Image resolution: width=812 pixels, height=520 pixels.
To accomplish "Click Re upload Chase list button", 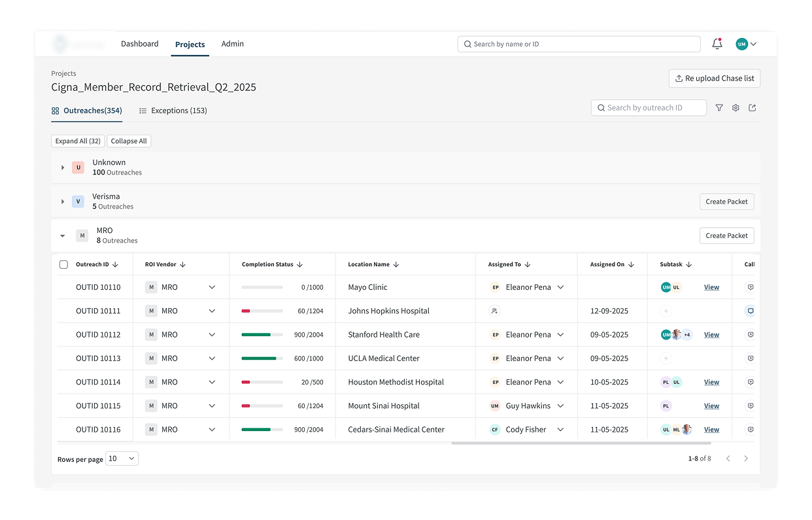I will point(714,78).
